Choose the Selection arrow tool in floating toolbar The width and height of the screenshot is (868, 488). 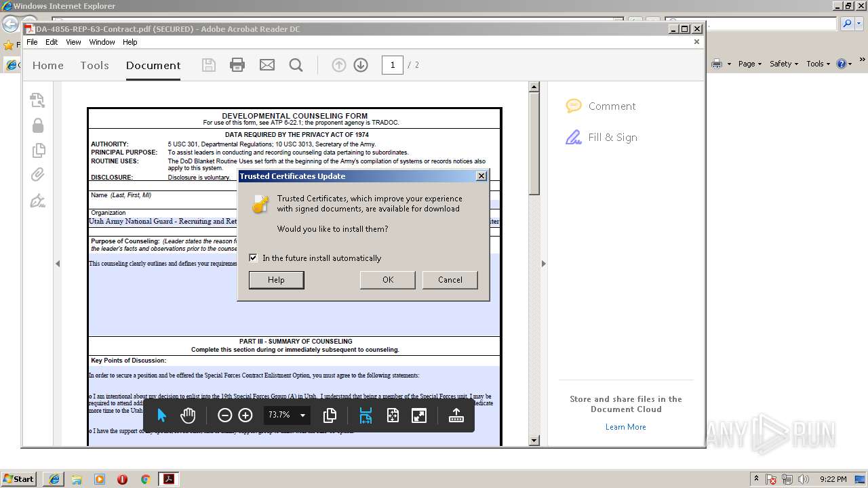[x=161, y=415]
